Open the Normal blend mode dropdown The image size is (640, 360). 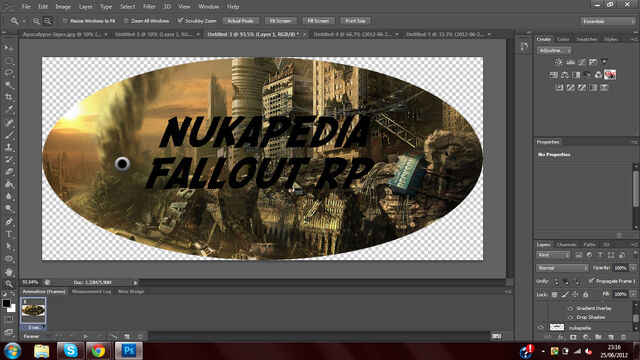click(x=562, y=268)
